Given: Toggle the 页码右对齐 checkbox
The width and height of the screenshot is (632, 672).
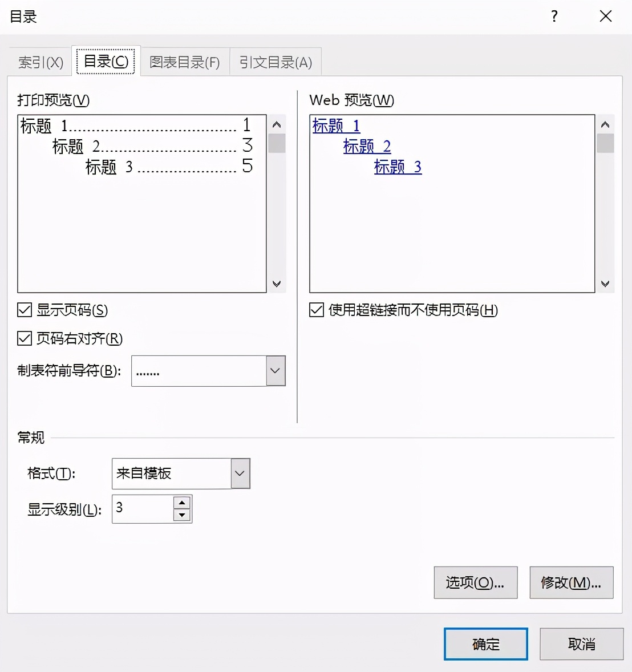Looking at the screenshot, I should [25, 339].
